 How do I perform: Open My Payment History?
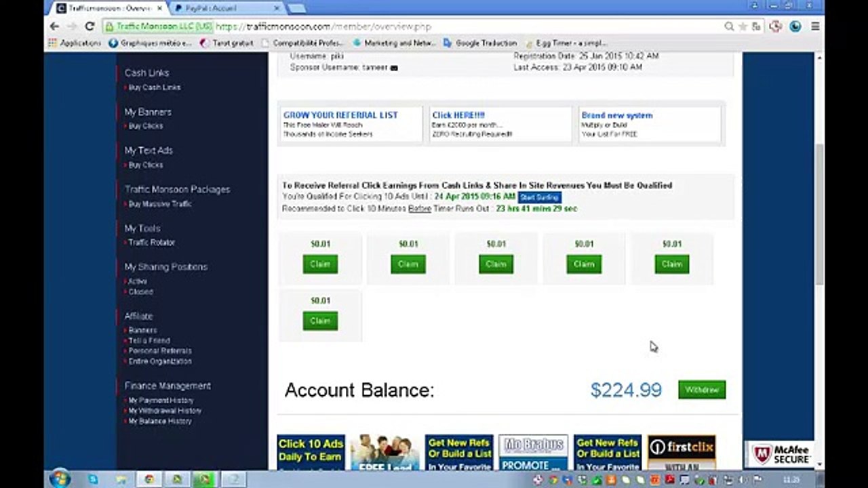click(161, 401)
